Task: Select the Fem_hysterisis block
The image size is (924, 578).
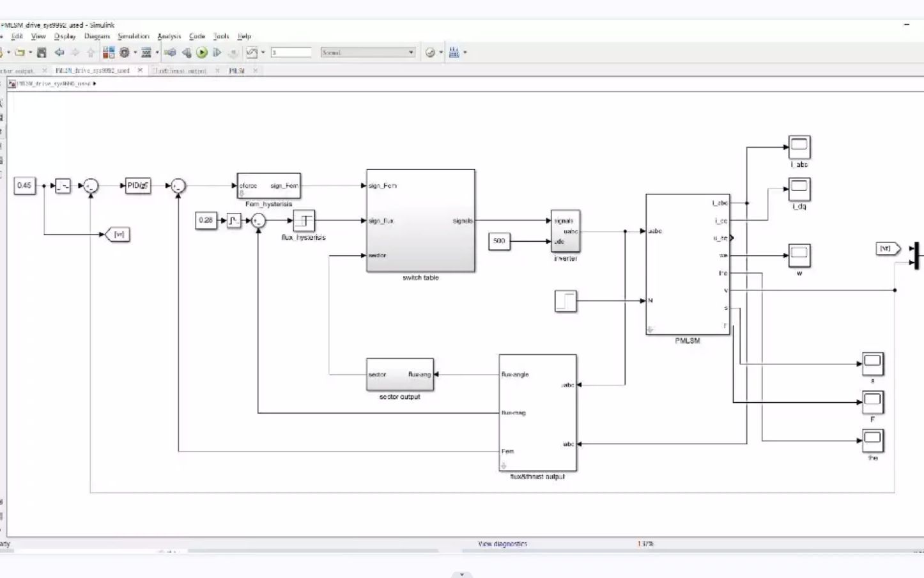Action: coord(268,185)
